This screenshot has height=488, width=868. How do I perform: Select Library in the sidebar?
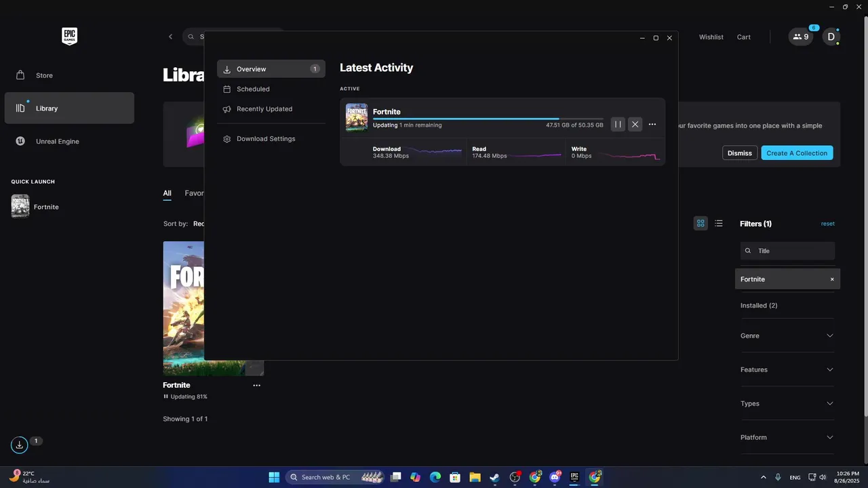pyautogui.click(x=69, y=108)
